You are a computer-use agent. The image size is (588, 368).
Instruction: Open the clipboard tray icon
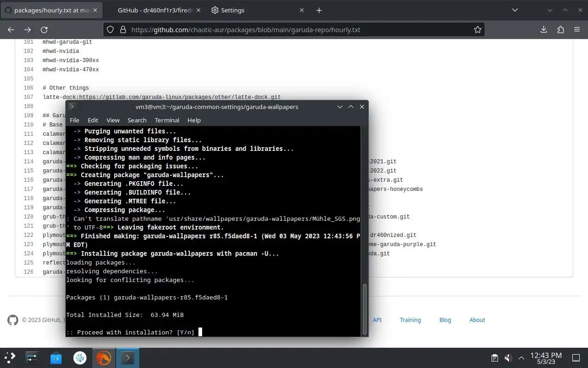pyautogui.click(x=495, y=357)
